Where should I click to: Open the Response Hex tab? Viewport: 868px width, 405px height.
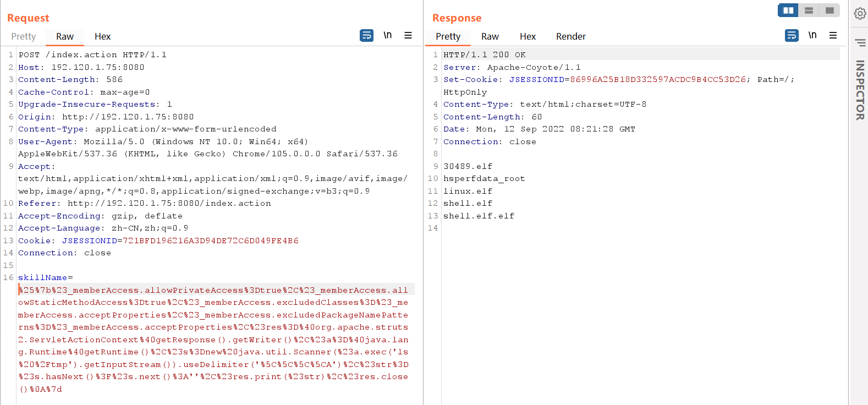(528, 36)
